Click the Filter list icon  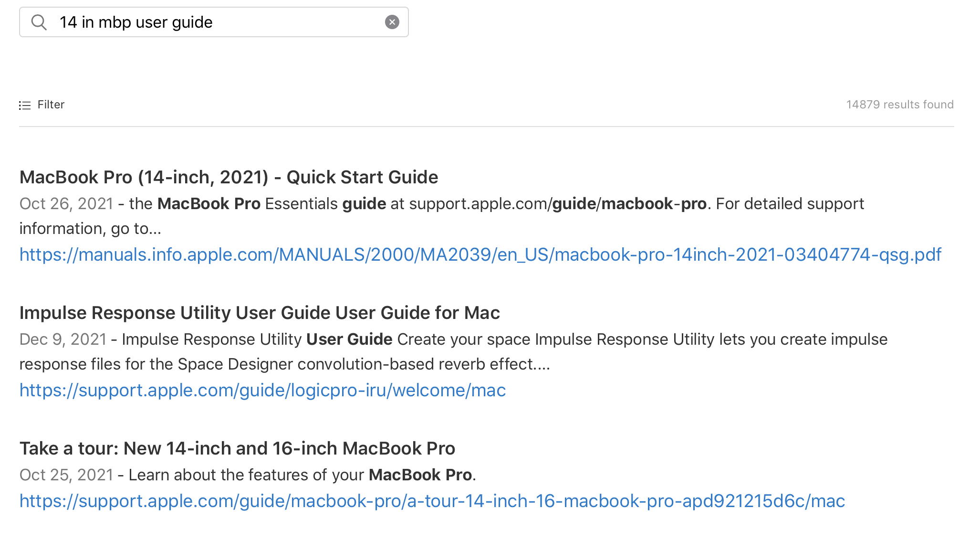25,105
